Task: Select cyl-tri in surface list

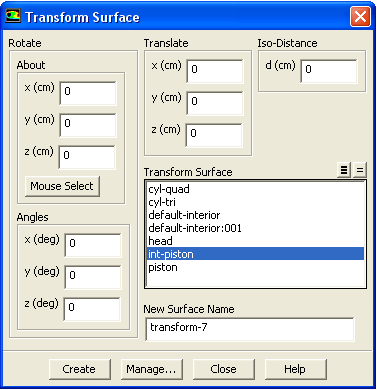Action: tap(256, 202)
